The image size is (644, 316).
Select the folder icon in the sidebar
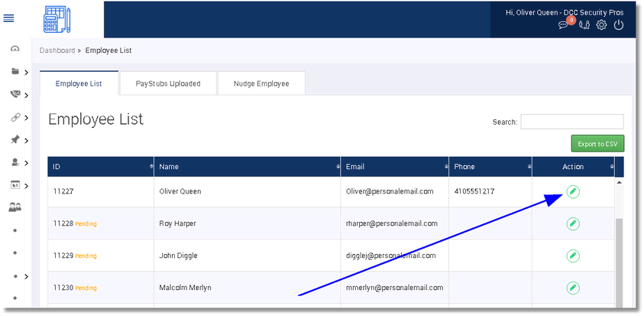(15, 72)
